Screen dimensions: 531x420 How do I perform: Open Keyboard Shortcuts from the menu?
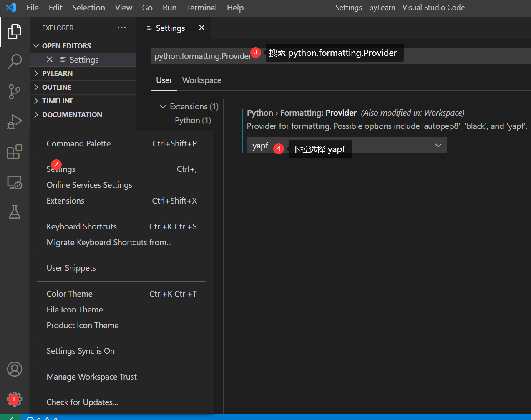(121, 226)
